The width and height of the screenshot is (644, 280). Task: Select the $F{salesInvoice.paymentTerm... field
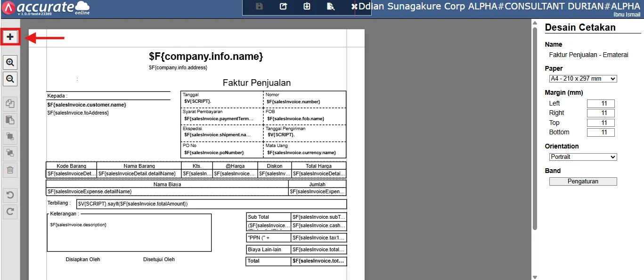219,119
